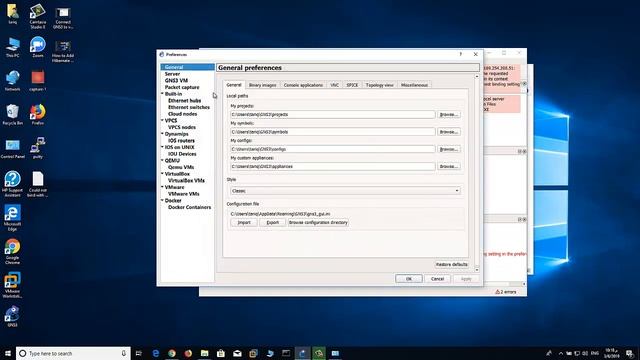Collapse the VMware tree section
The height and width of the screenshot is (360, 640).
click(162, 187)
